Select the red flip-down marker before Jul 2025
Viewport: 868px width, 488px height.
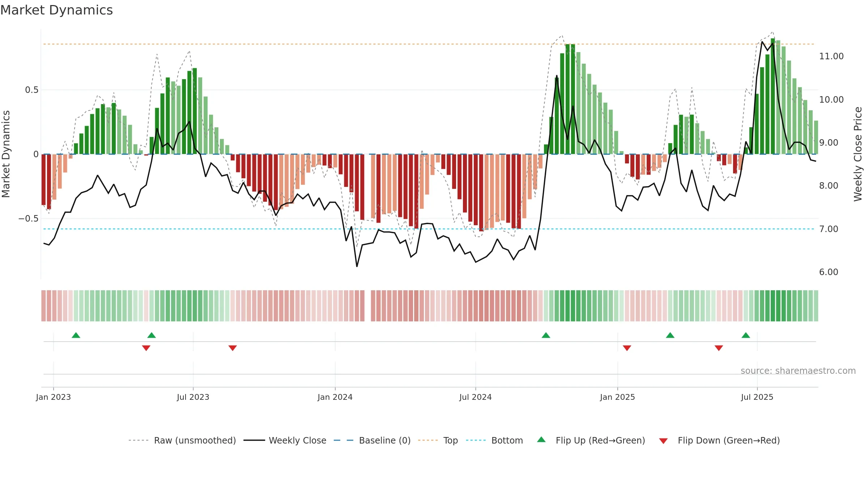[719, 348]
